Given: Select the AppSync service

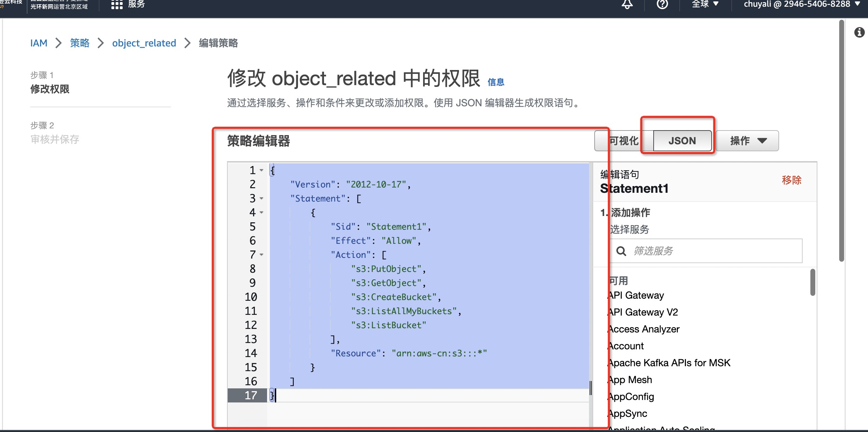Looking at the screenshot, I should coord(628,413).
